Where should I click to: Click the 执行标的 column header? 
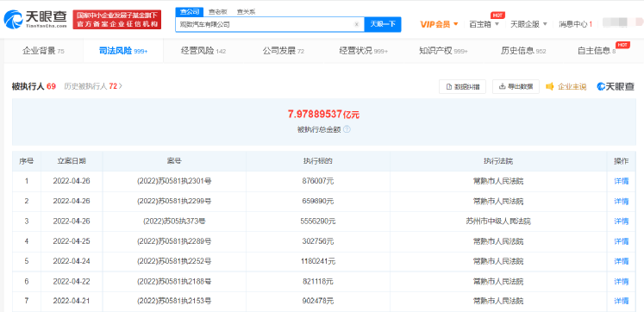point(318,161)
